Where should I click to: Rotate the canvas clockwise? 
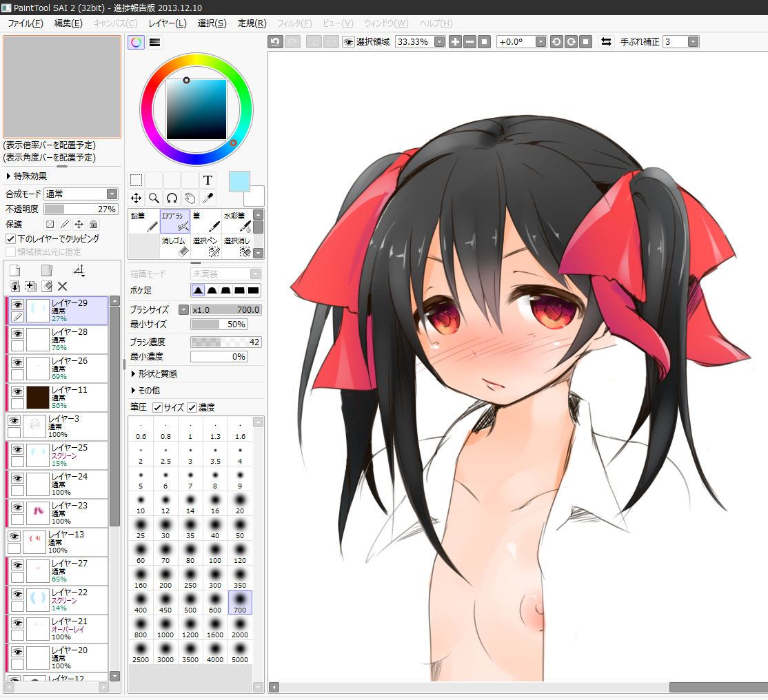tap(571, 41)
